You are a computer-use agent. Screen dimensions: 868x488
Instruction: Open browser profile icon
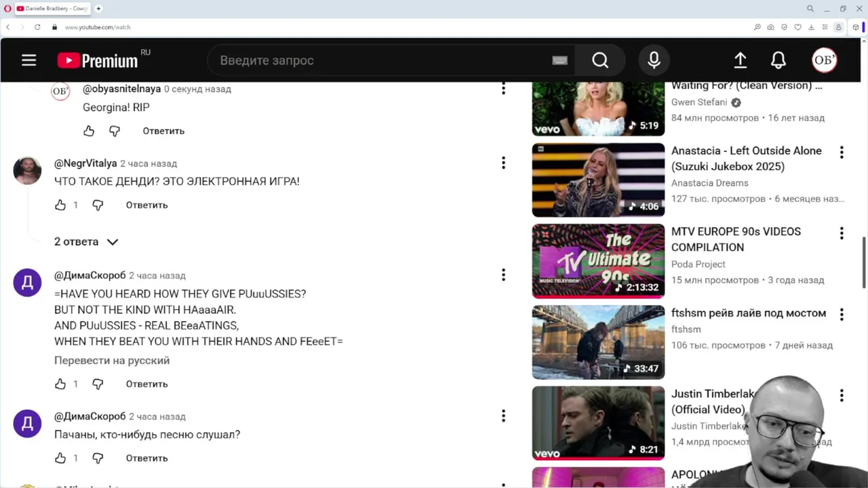coord(838,27)
